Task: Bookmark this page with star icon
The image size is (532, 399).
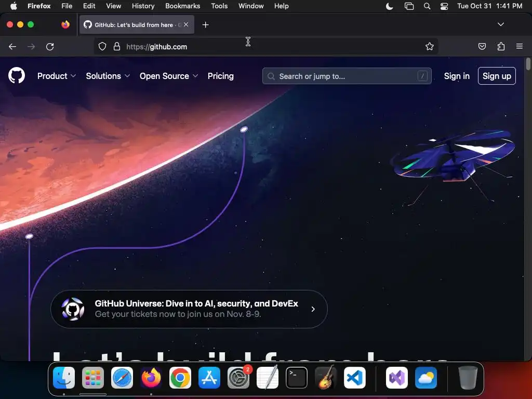Action: (x=430, y=46)
